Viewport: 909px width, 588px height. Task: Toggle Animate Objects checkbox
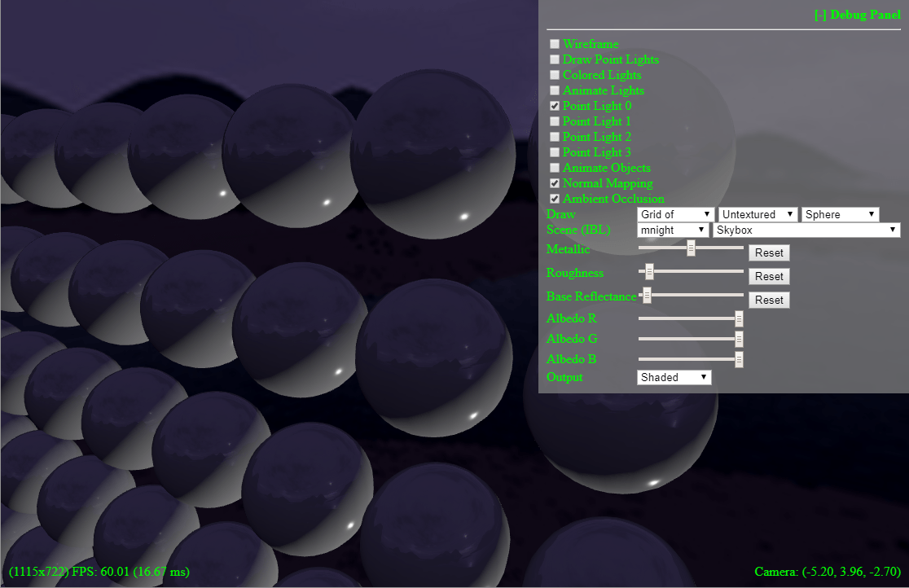tap(555, 168)
